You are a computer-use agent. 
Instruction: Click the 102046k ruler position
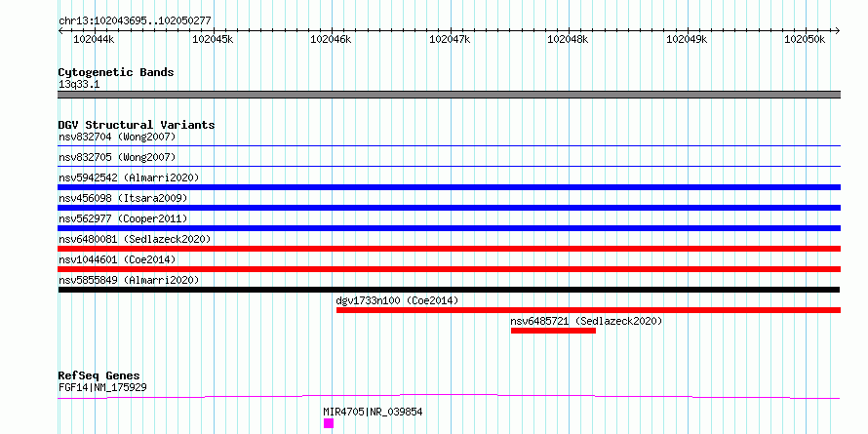(331, 39)
